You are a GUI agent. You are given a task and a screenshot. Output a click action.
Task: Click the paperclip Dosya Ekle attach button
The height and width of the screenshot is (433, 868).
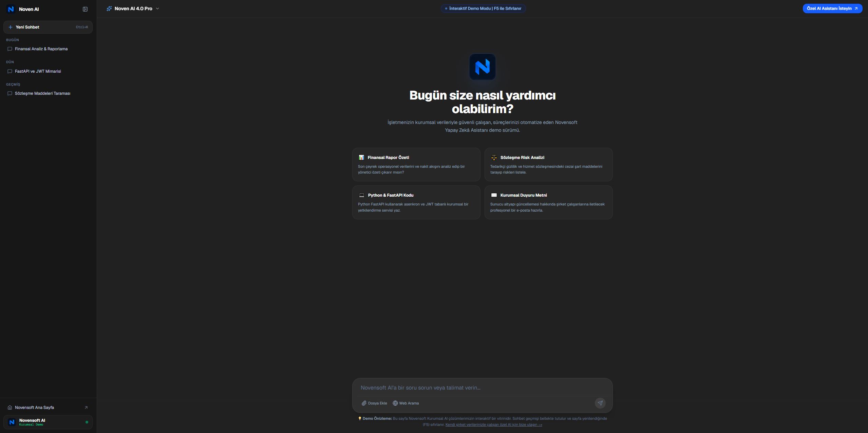(x=374, y=403)
